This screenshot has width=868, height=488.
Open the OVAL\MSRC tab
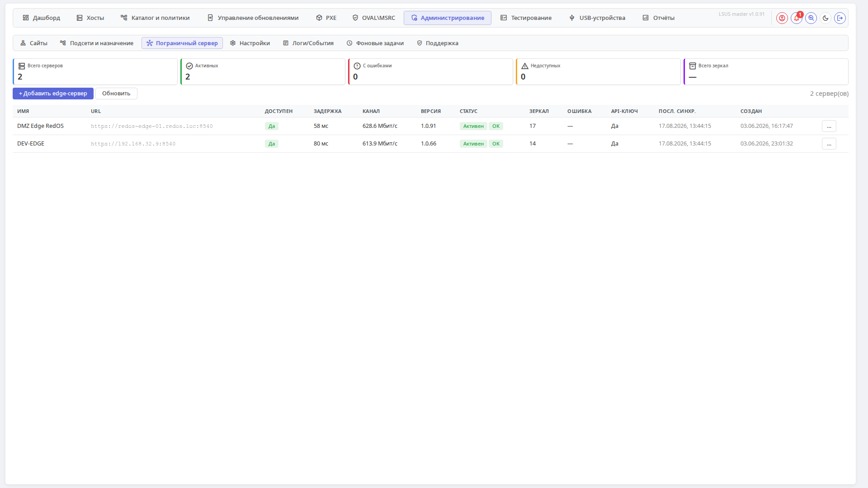[374, 18]
